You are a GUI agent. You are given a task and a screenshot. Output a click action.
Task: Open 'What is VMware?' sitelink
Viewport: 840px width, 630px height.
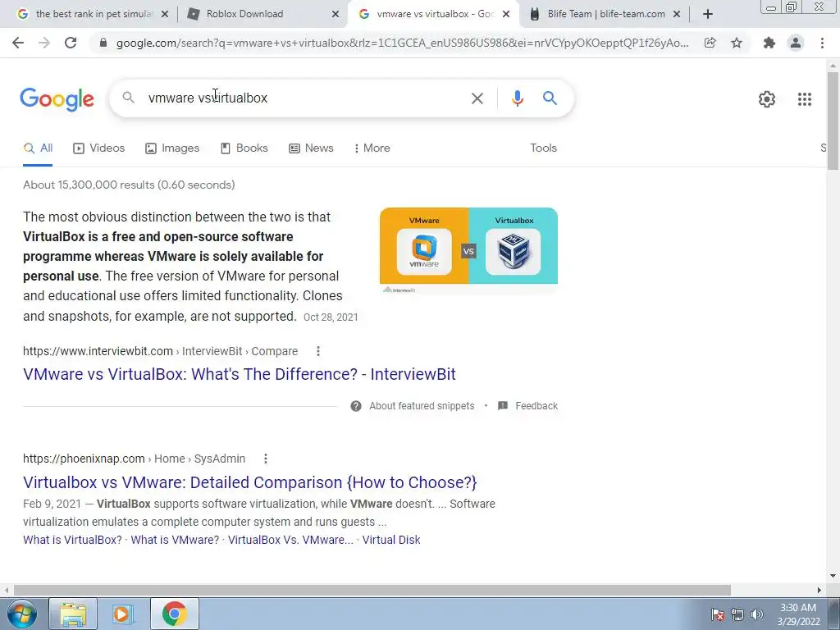coord(175,540)
